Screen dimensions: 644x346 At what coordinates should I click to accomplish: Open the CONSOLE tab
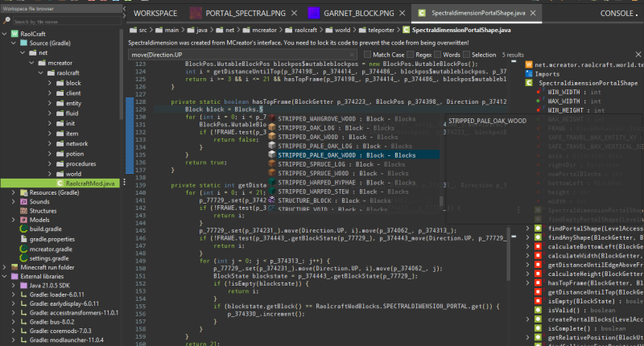coord(617,13)
